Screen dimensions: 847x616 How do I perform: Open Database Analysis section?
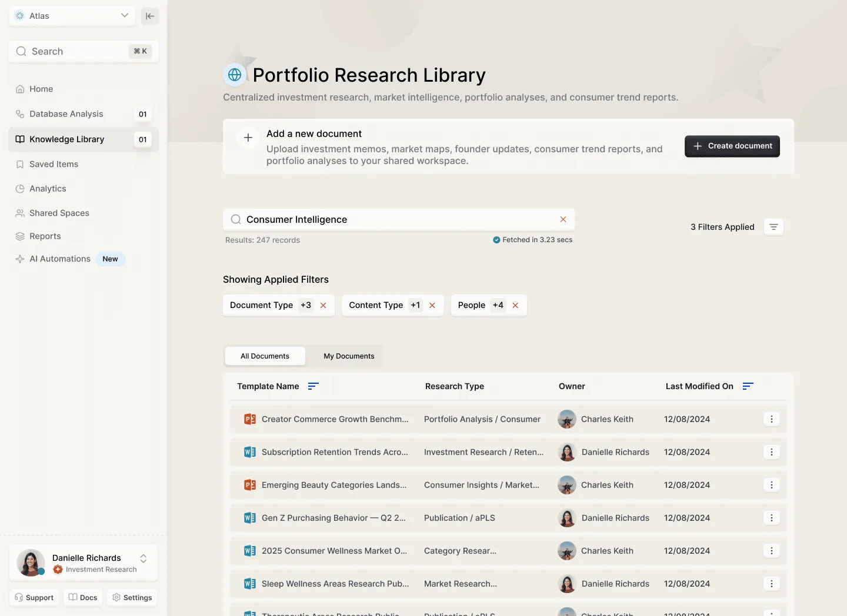coord(84,114)
